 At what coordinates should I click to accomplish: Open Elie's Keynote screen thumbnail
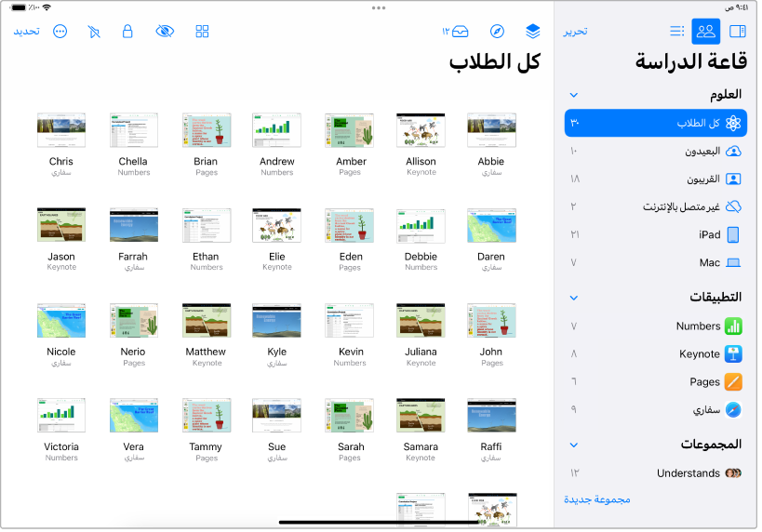point(276,225)
